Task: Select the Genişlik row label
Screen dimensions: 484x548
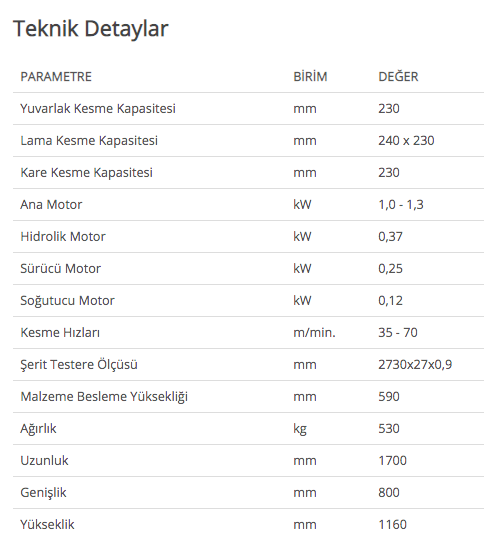Action: pyautogui.click(x=43, y=493)
